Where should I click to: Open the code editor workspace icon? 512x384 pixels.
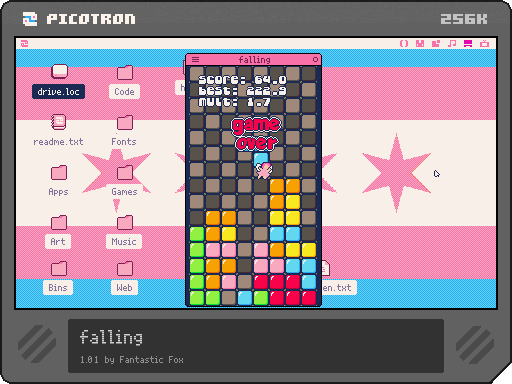point(404,44)
